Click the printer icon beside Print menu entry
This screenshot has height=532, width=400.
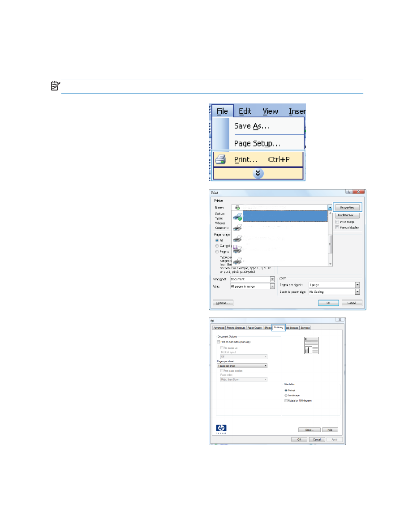click(x=220, y=159)
